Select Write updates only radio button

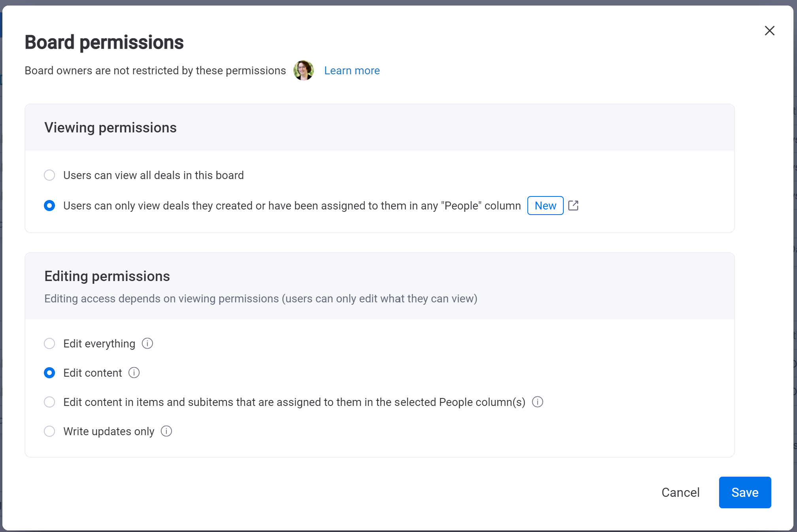click(49, 431)
